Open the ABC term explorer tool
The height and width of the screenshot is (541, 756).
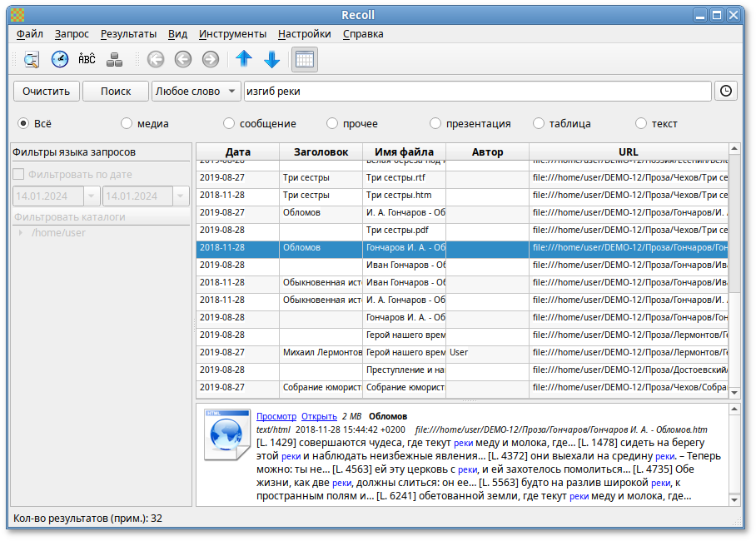point(87,59)
